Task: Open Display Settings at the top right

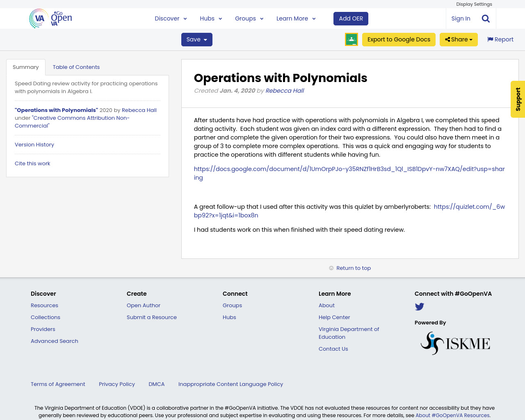Action: coord(474,4)
